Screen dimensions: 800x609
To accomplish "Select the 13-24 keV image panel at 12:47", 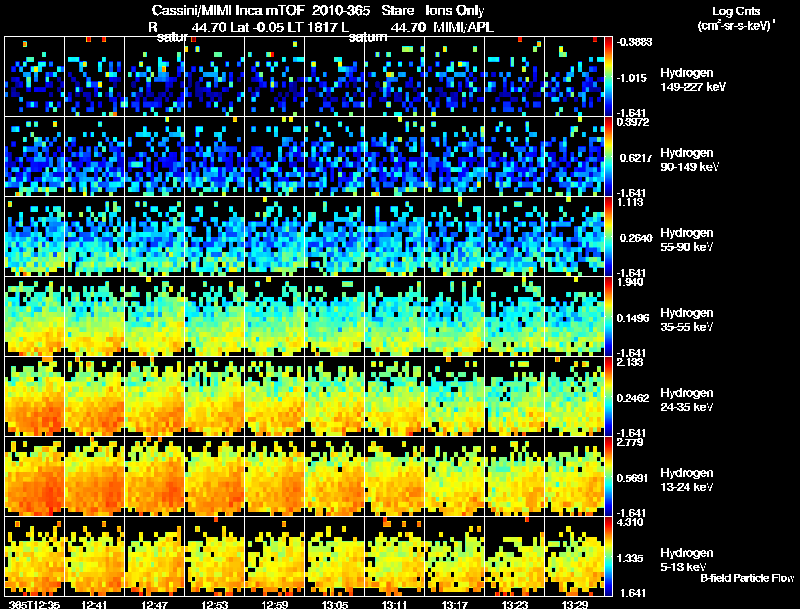I will tap(155, 477).
